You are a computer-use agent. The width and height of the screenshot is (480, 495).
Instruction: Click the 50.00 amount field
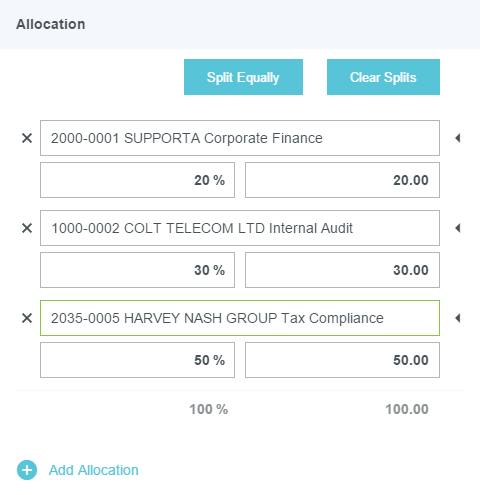(x=342, y=360)
